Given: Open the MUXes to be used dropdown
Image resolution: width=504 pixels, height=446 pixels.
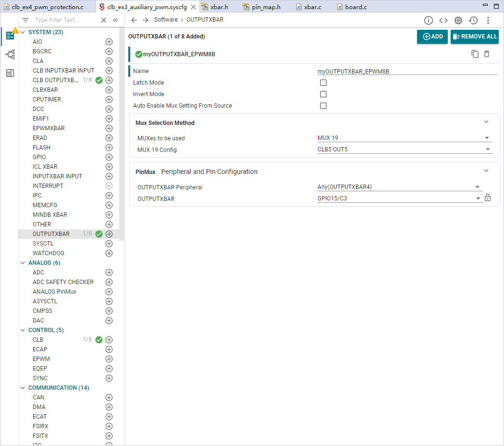Looking at the screenshot, I should click(x=405, y=138).
